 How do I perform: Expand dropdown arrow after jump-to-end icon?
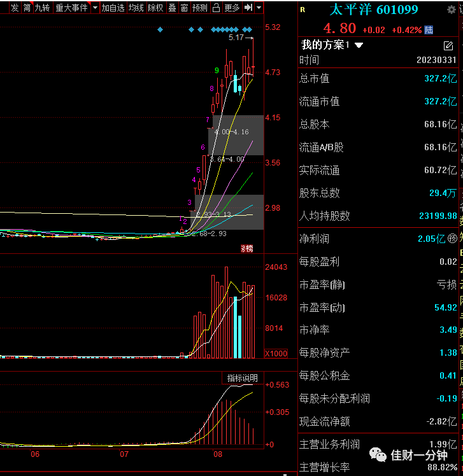pos(259,8)
